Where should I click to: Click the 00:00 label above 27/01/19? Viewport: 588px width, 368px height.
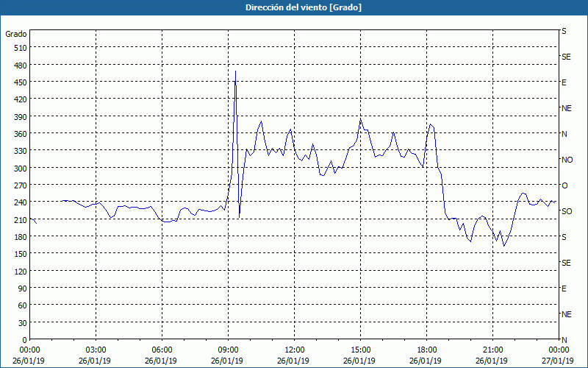pos(559,350)
